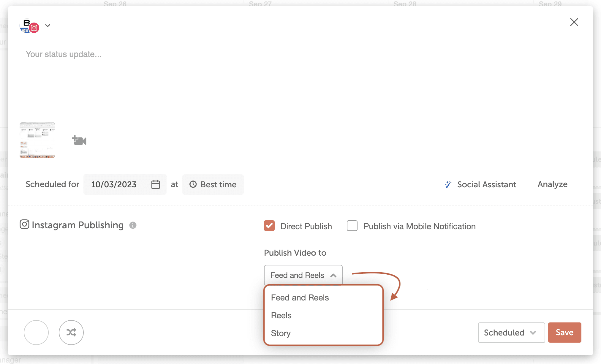The height and width of the screenshot is (364, 601).
Task: Choose Story in publish video options
Action: (x=281, y=333)
